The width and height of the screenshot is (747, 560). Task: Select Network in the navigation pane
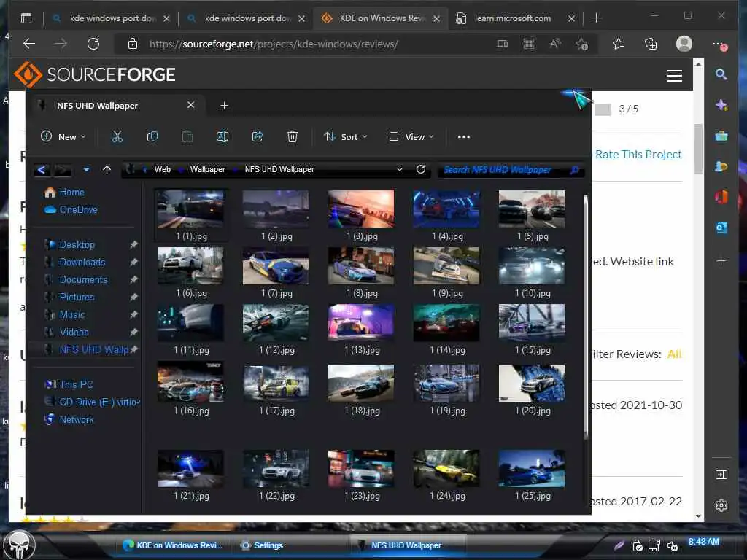76,419
